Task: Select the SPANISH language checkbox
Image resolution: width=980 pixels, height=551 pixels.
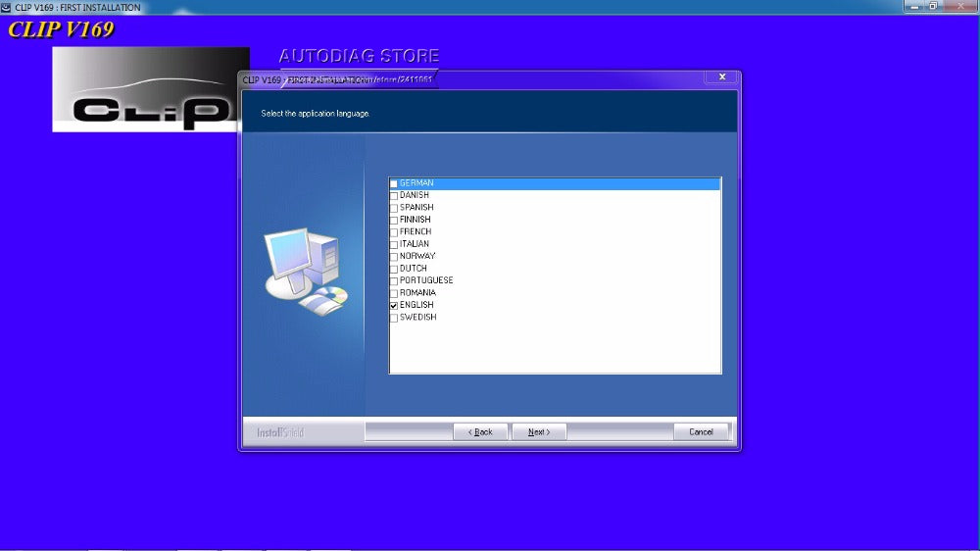Action: point(394,208)
